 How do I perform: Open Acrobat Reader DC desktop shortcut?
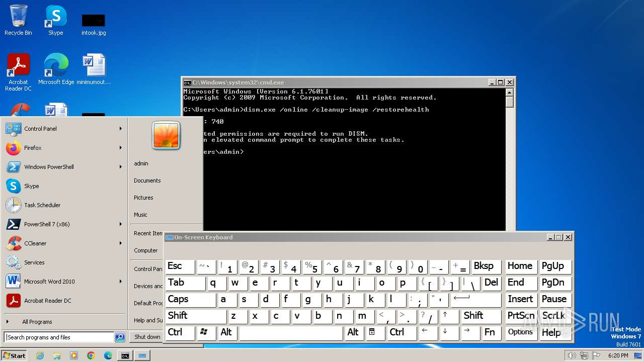pyautogui.click(x=18, y=72)
